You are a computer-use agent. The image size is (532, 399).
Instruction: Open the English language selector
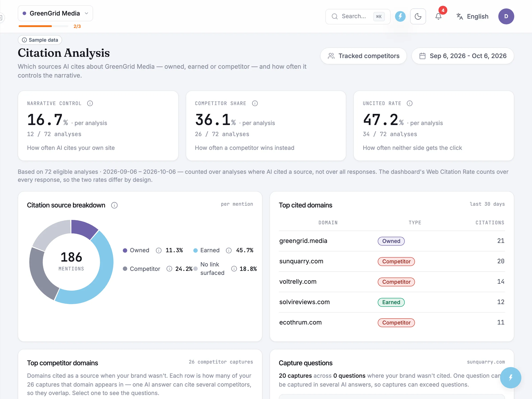[x=472, y=16]
